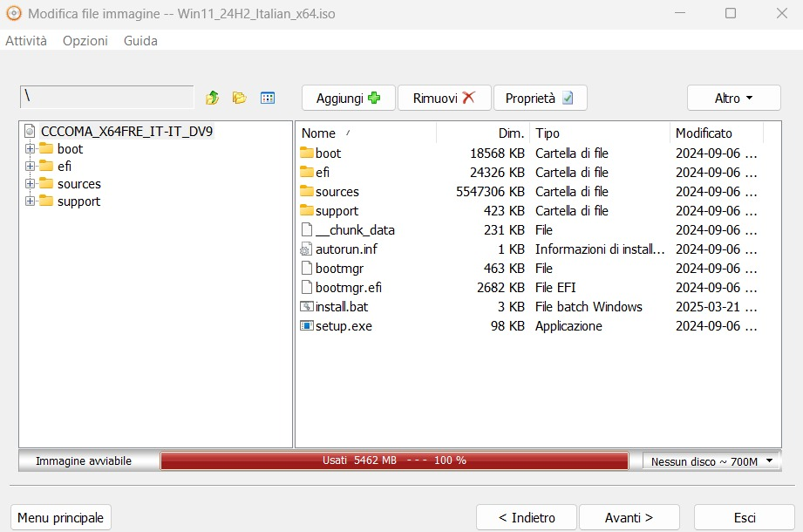
Task: Go to Menu principale
Action: point(60,518)
